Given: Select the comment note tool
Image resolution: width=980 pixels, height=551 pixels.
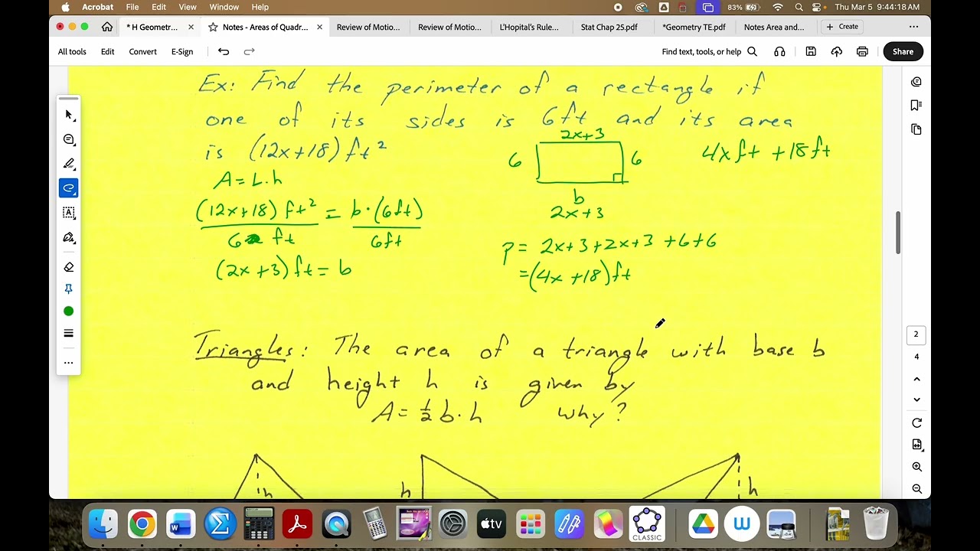Looking at the screenshot, I should coord(69,139).
